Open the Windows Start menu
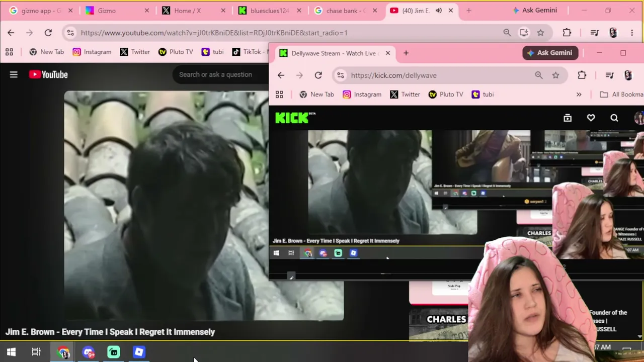This screenshot has width=644, height=362. [11, 352]
